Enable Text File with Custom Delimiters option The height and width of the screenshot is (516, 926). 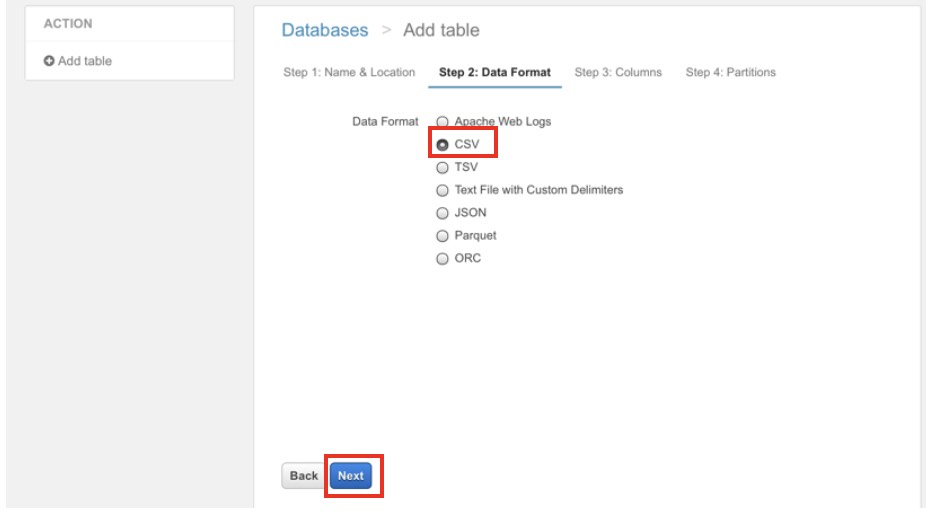click(x=442, y=190)
